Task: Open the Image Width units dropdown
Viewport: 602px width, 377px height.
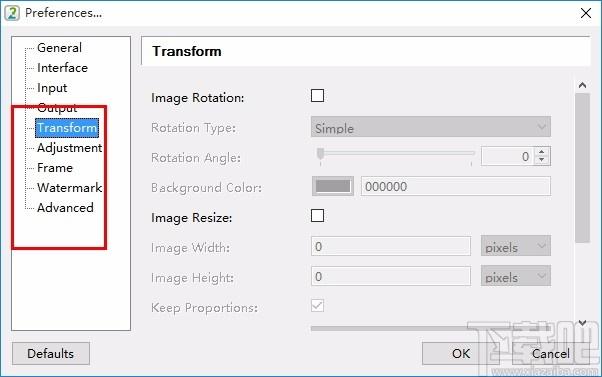Action: (x=516, y=246)
